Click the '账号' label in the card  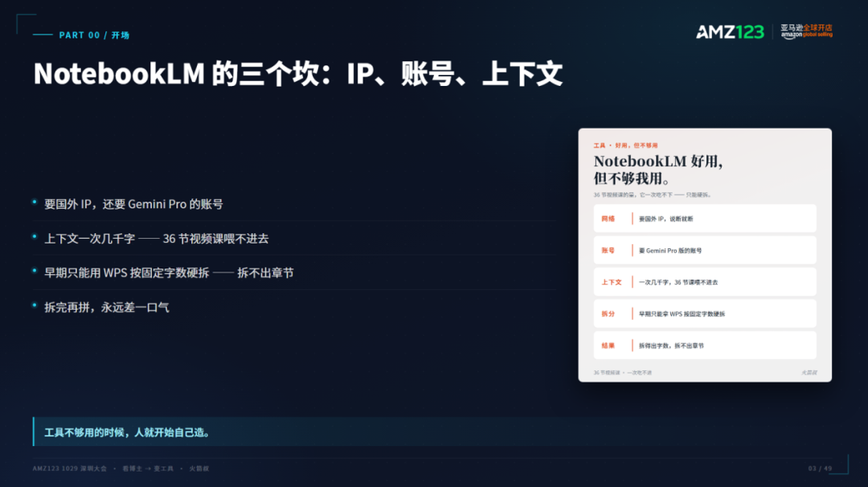(608, 250)
